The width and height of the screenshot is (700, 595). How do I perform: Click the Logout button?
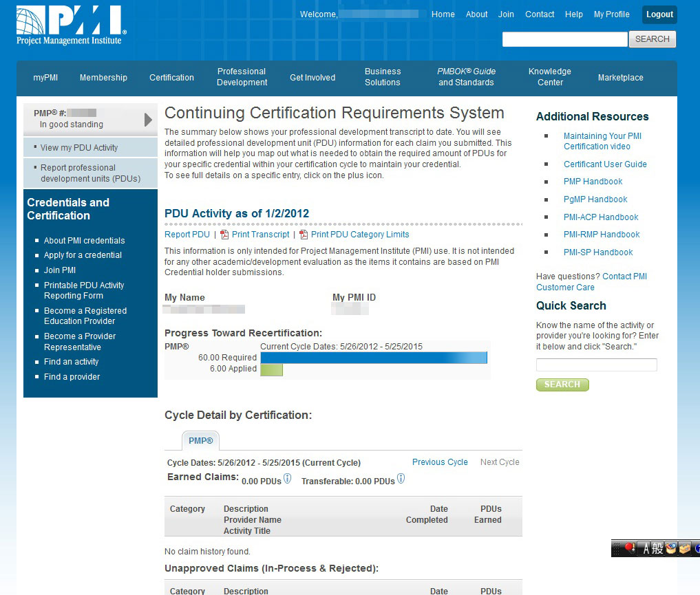659,14
